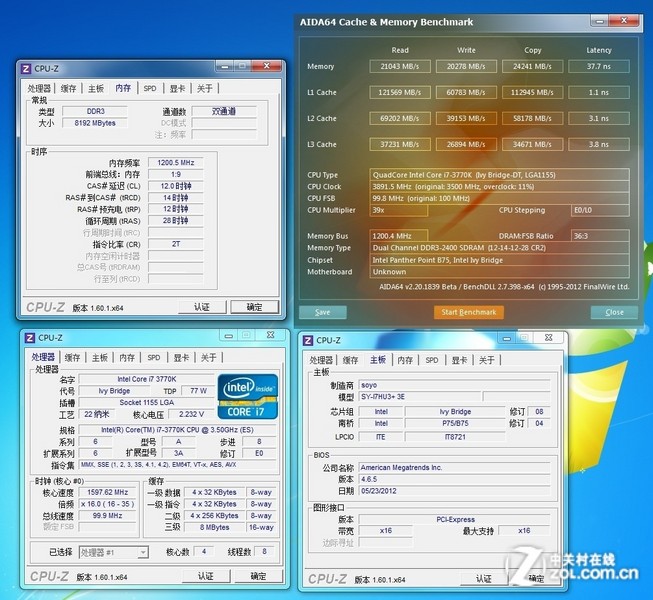Click Memory Write value 20278 MB/s
653x600 pixels.
[x=466, y=66]
